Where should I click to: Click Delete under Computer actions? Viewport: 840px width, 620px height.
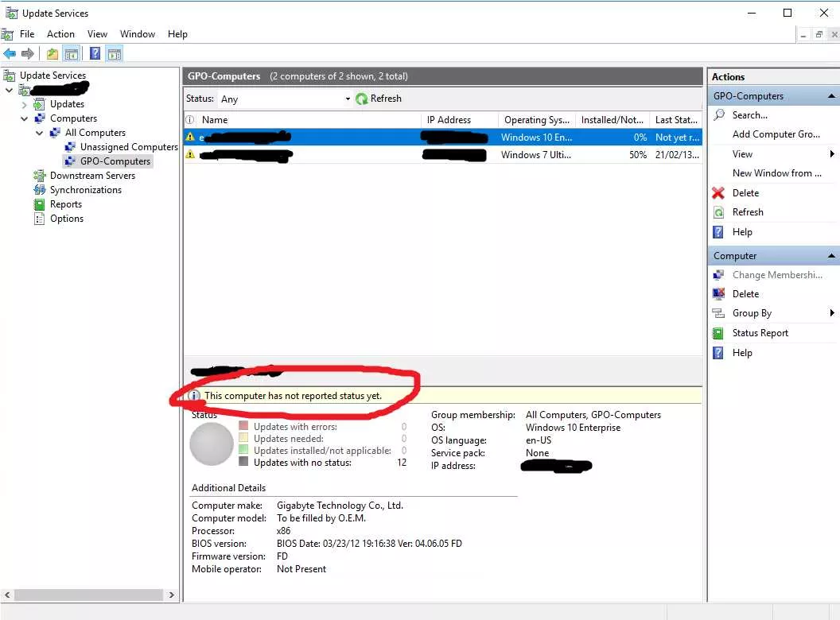[x=745, y=294]
